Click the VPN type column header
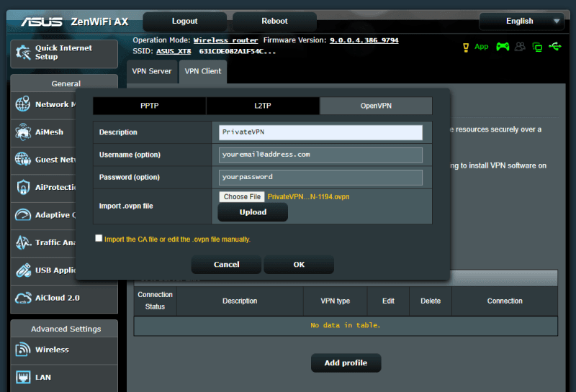Screen dimensions: 576x392 [335, 301]
